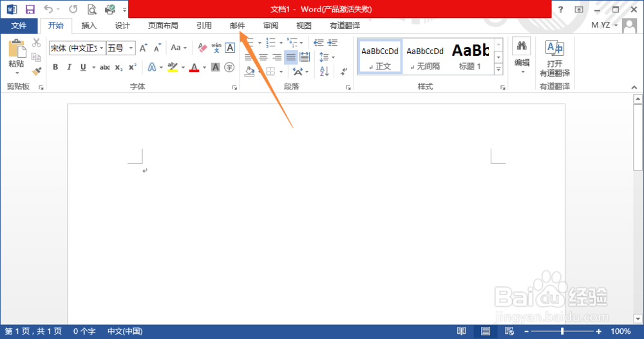The width and height of the screenshot is (644, 339).
Task: Click the Distributed alignment icon
Action: [x=305, y=57]
